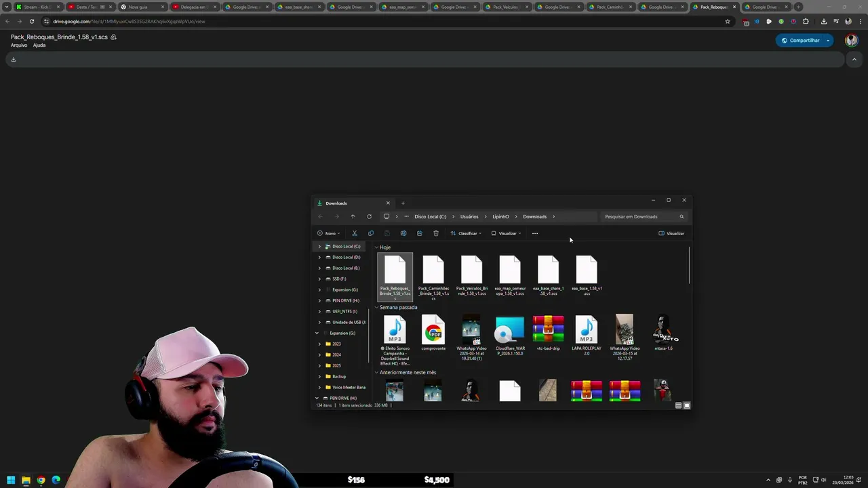Image resolution: width=868 pixels, height=488 pixels.
Task: Open the Classificar sort dropdown
Action: 466,233
